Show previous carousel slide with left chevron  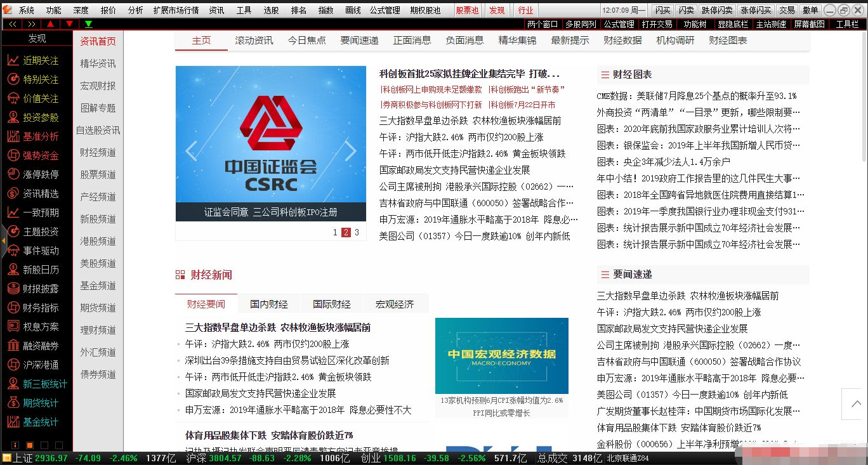[191, 151]
